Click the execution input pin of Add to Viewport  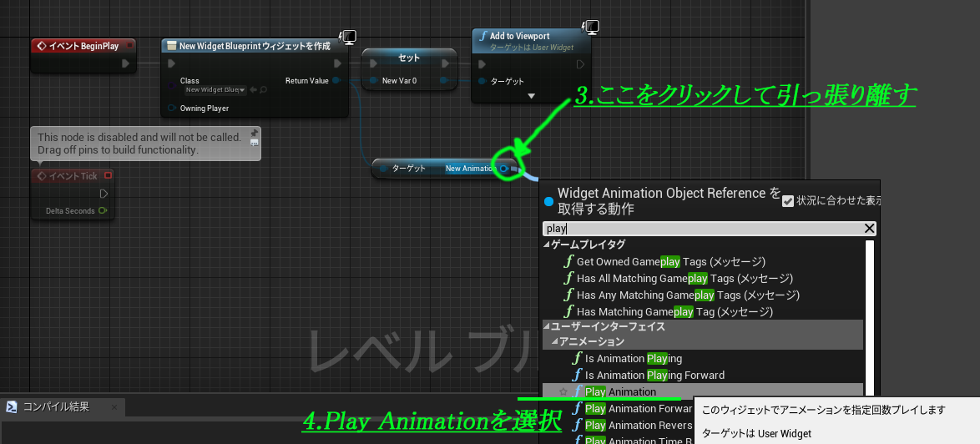(x=482, y=63)
